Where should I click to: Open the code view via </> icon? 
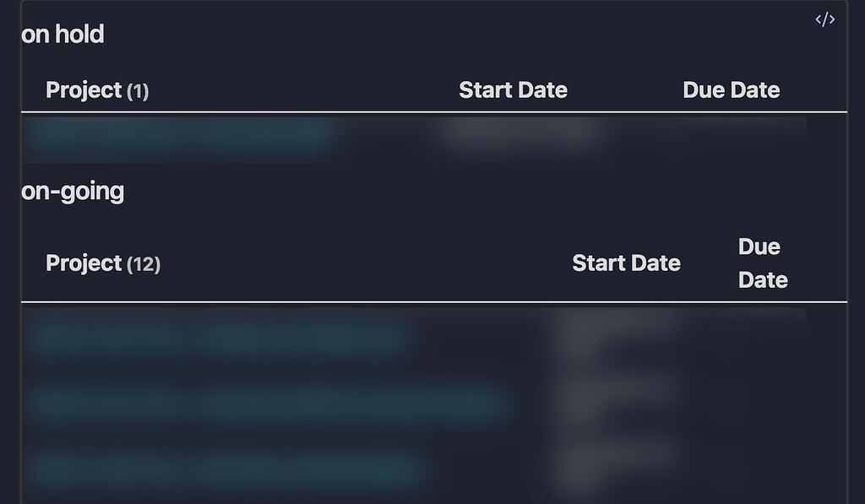(824, 19)
